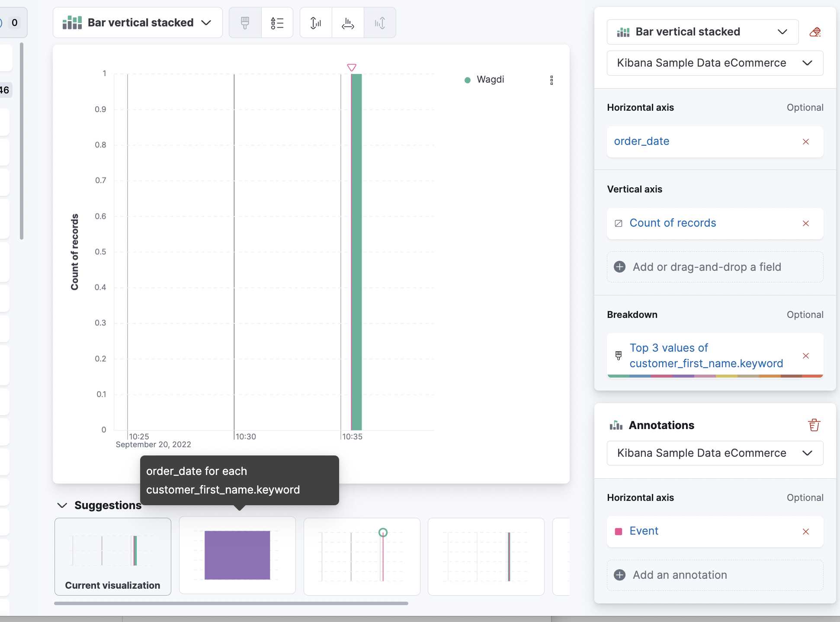Click the Count of records field
Viewport: 840px width, 622px height.
pos(673,223)
